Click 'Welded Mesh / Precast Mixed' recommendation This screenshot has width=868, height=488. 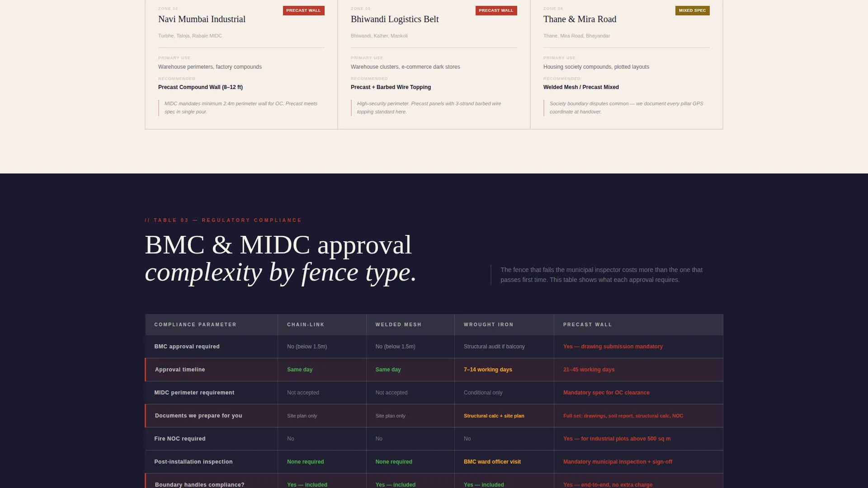(581, 87)
